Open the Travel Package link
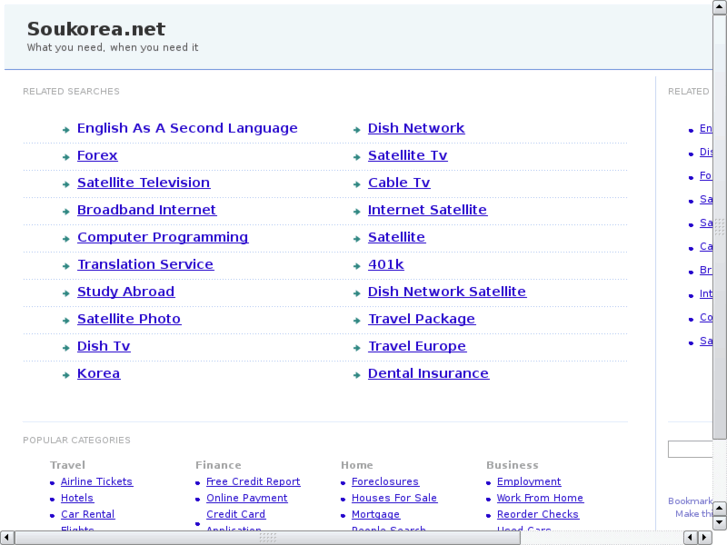The width and height of the screenshot is (727, 545). (x=421, y=319)
